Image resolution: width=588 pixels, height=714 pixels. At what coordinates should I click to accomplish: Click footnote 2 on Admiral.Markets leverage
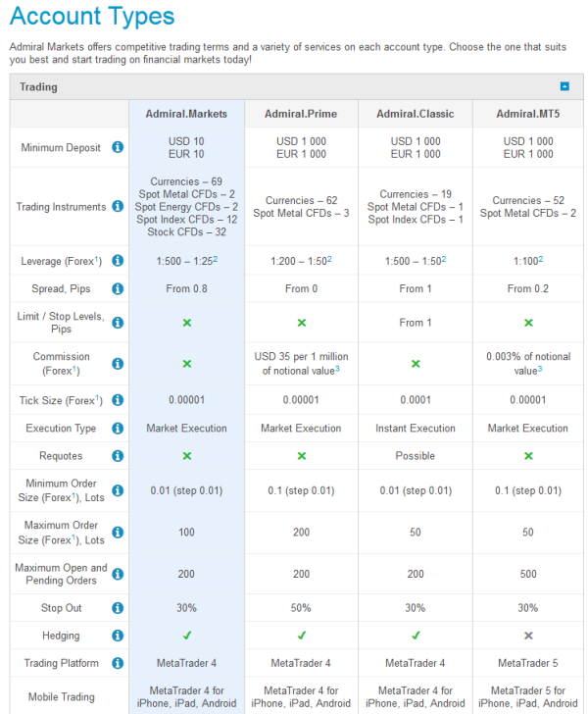coord(216,259)
